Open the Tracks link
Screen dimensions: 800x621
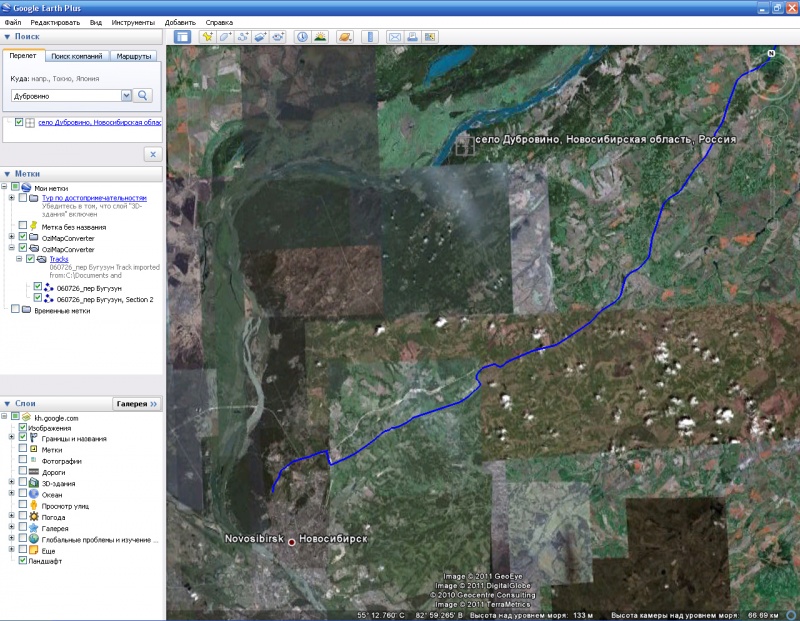click(x=59, y=259)
